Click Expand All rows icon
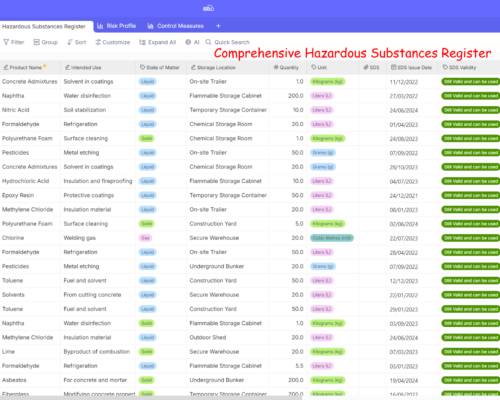Viewport: 500px width, 400px height. (x=142, y=42)
